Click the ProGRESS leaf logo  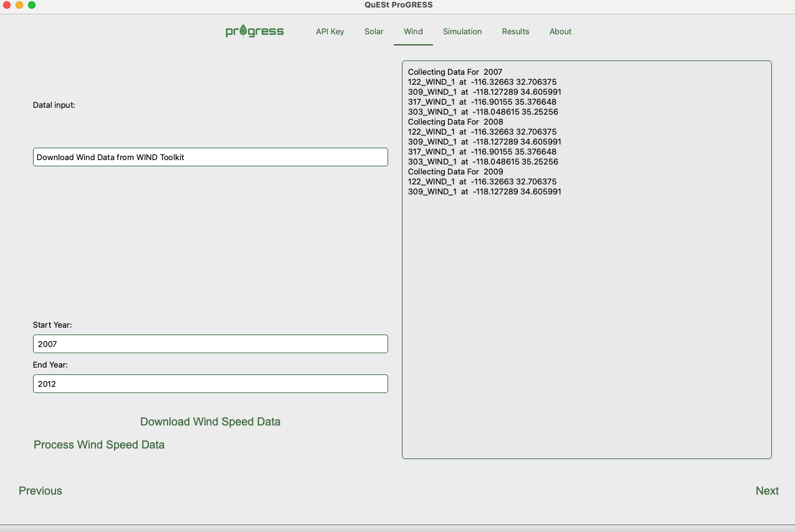(x=254, y=31)
